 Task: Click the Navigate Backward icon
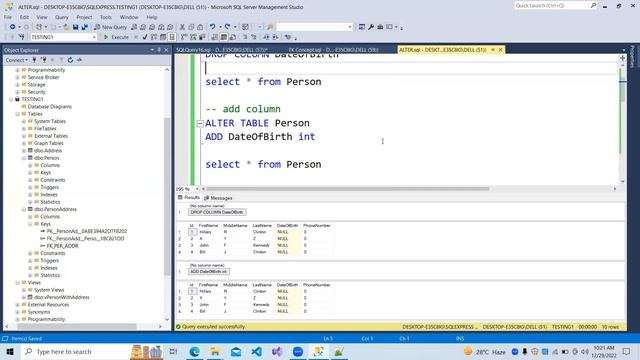(x=12, y=27)
